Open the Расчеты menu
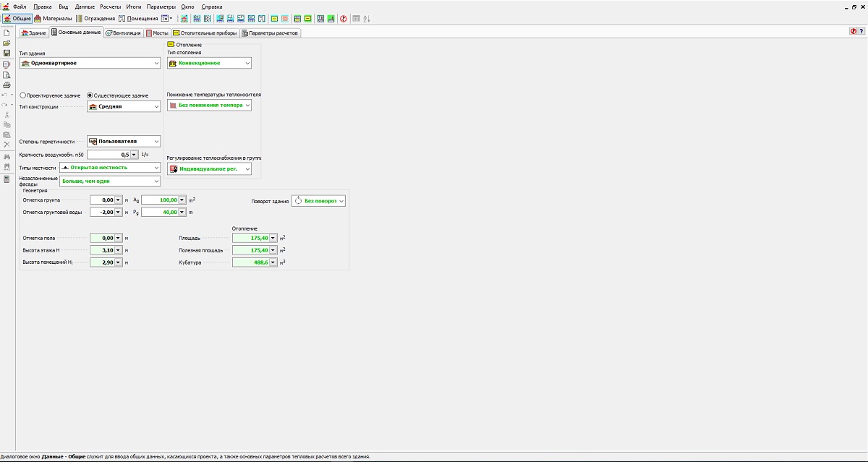The image size is (868, 462). (x=111, y=7)
